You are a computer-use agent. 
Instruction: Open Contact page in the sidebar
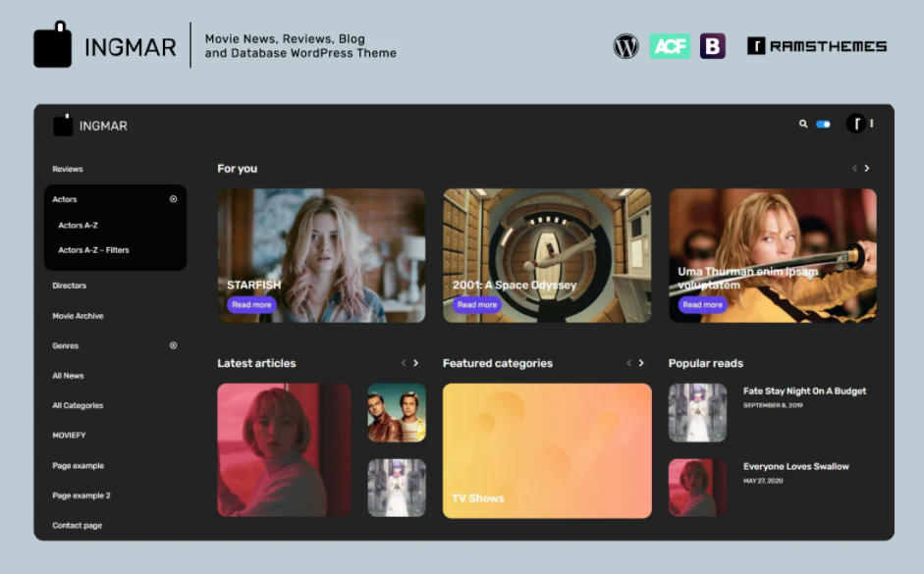(x=78, y=526)
